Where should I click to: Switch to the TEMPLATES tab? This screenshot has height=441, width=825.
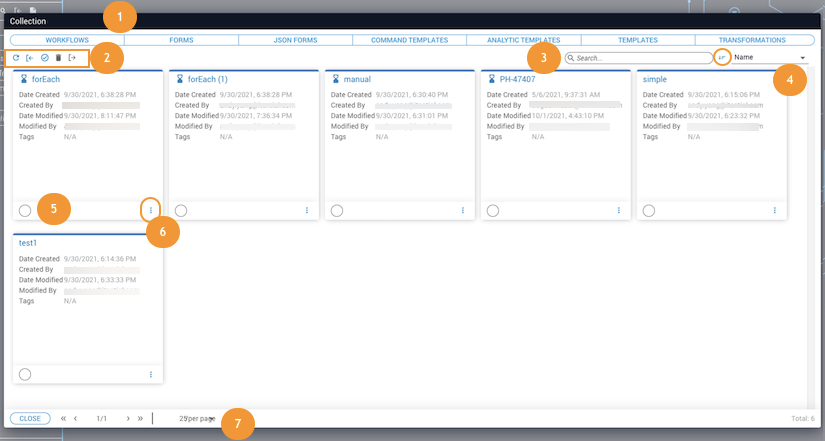638,40
